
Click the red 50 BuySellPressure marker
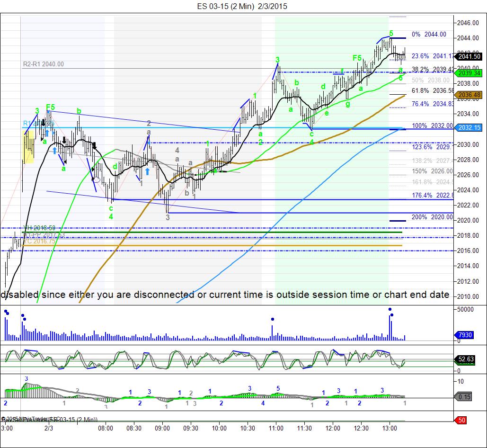461,421
